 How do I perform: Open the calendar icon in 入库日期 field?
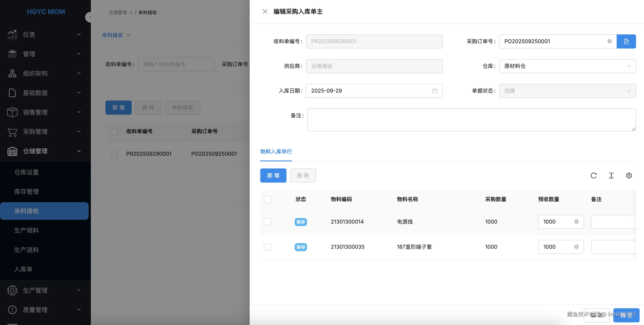(435, 91)
